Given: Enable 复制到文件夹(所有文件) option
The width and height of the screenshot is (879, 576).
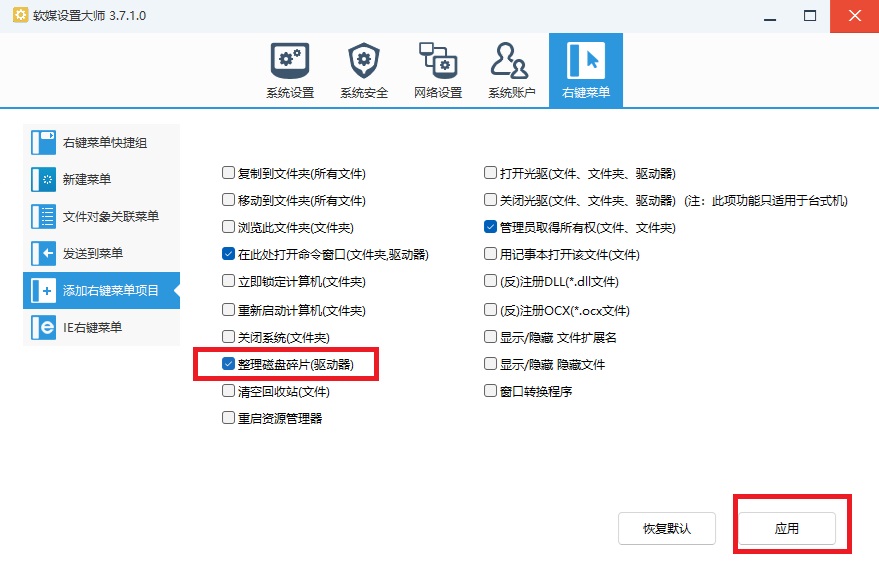Looking at the screenshot, I should [227, 171].
